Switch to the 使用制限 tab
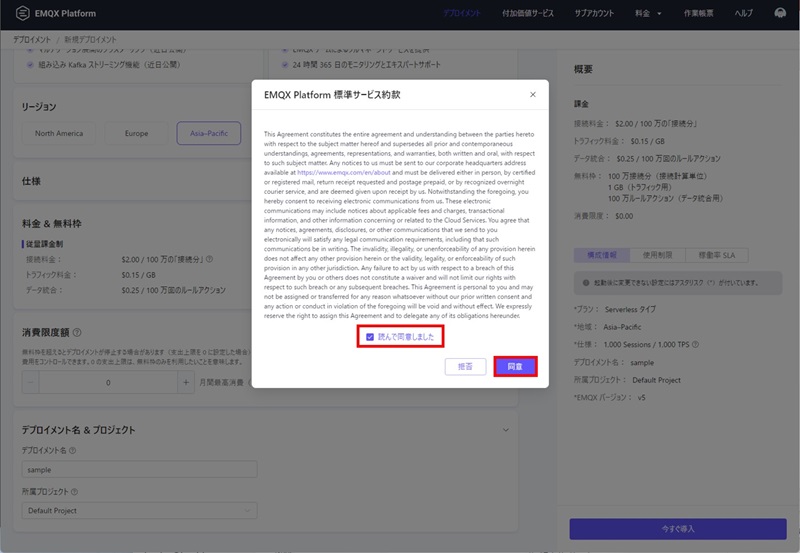This screenshot has width=800, height=553. tap(657, 255)
